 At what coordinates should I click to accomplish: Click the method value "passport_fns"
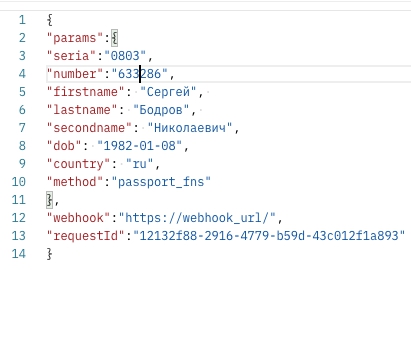click(161, 182)
